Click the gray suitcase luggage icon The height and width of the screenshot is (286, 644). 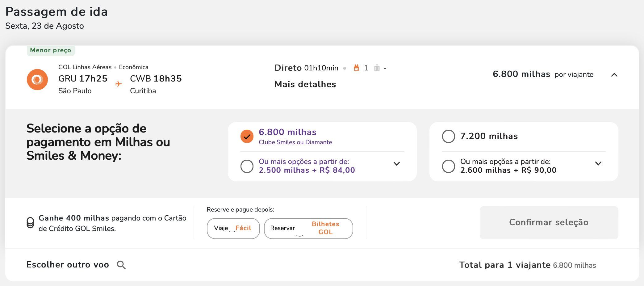pos(377,68)
